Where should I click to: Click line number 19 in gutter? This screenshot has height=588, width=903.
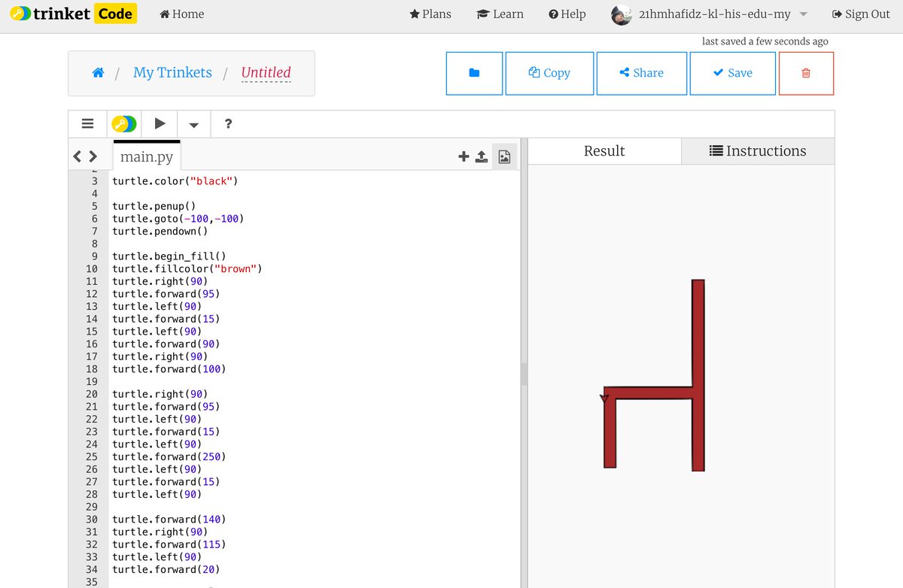point(91,381)
